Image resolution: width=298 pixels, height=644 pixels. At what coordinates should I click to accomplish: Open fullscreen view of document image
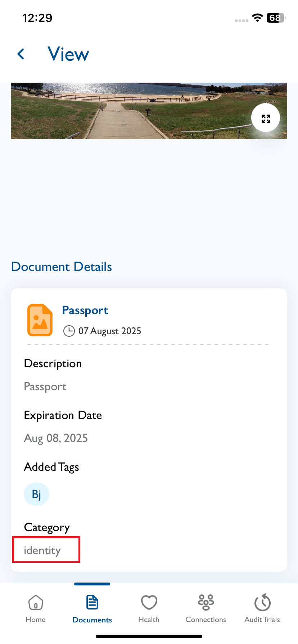(x=266, y=119)
